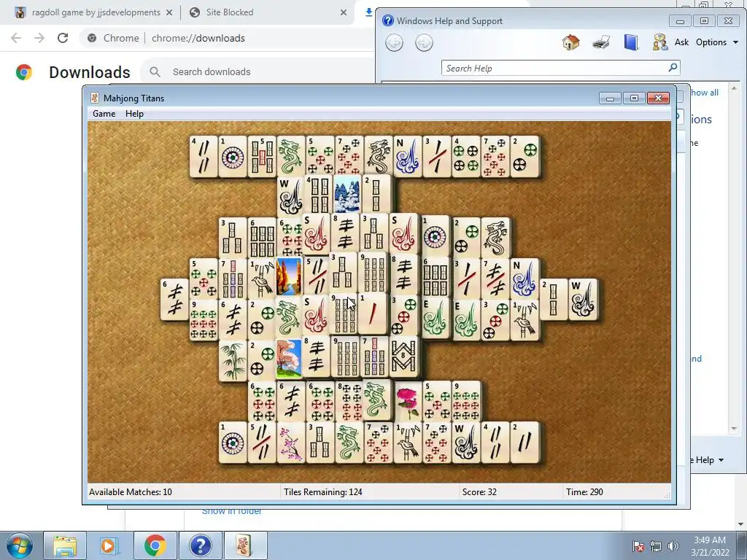Click the Help window forward arrow button
Viewport: 747px width, 560px height.
click(424, 43)
